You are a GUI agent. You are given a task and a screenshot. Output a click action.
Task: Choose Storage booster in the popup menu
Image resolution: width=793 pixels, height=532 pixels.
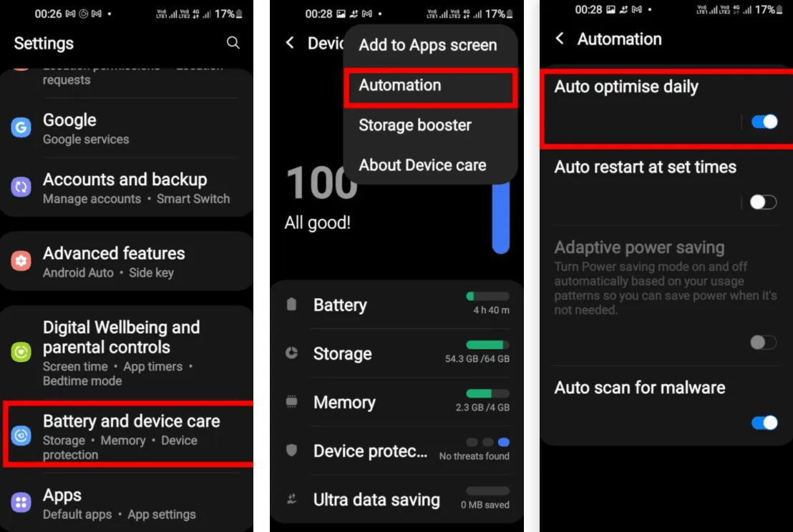414,125
